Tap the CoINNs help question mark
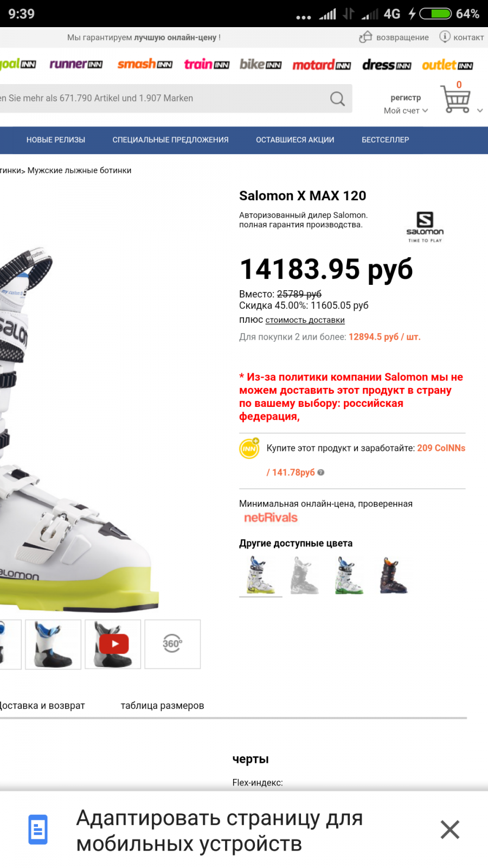 [x=321, y=473]
